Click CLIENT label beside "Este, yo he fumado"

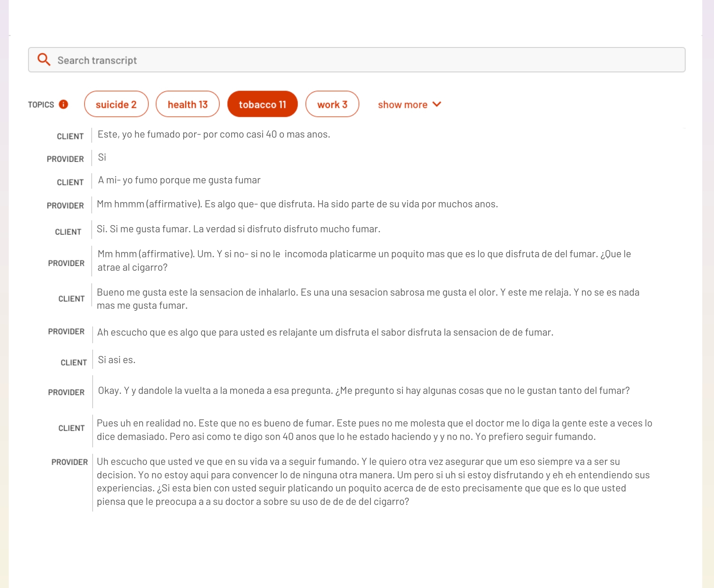pyautogui.click(x=70, y=136)
